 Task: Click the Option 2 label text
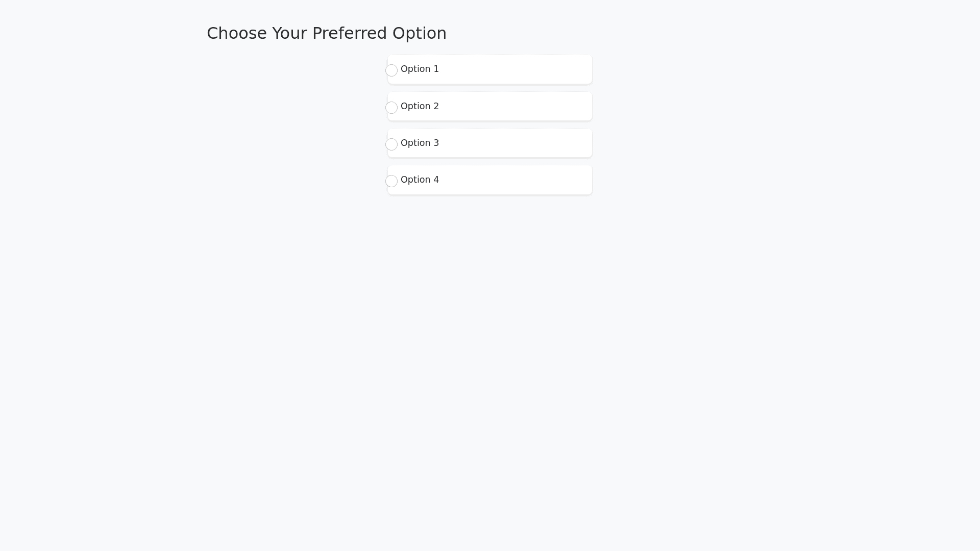click(x=419, y=106)
